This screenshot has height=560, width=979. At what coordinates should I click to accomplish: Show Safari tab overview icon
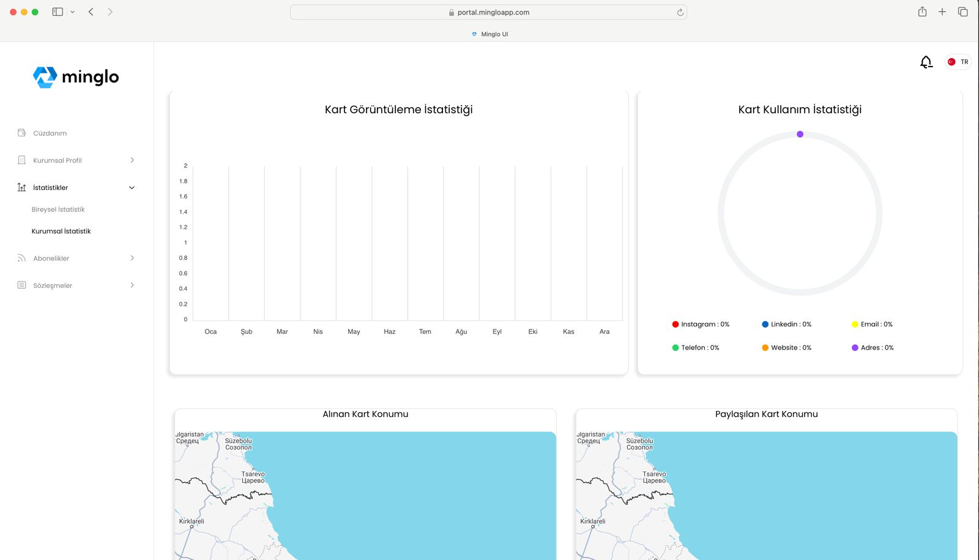point(962,12)
